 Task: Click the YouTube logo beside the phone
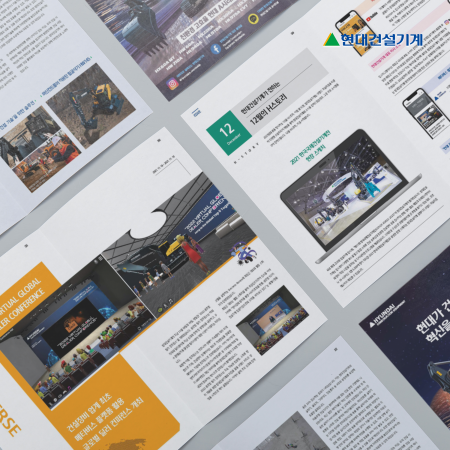(x=372, y=16)
